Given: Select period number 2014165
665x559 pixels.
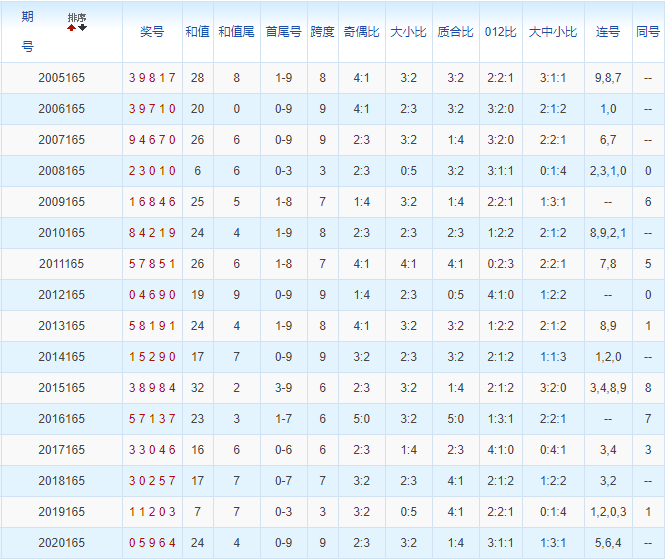Looking at the screenshot, I should coord(61,356).
